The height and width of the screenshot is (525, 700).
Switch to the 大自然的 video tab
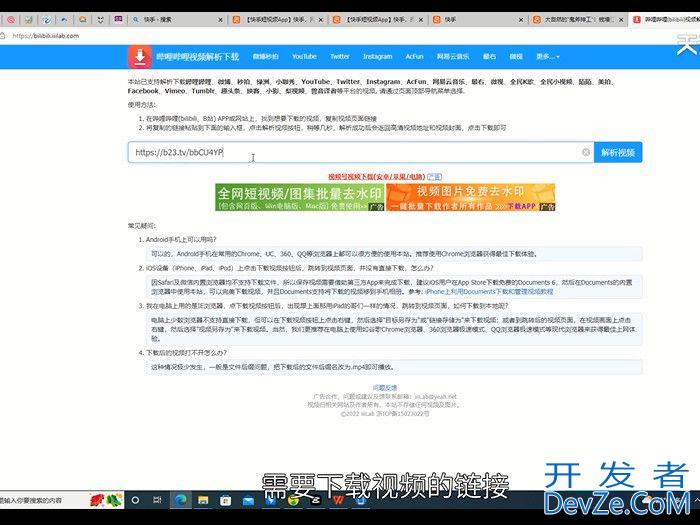[577, 20]
